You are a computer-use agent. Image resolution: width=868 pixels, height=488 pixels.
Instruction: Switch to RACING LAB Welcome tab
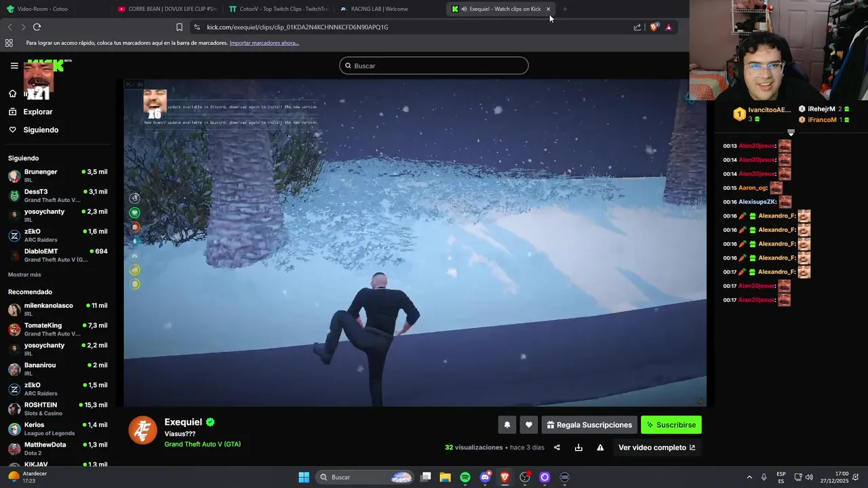coord(379,9)
